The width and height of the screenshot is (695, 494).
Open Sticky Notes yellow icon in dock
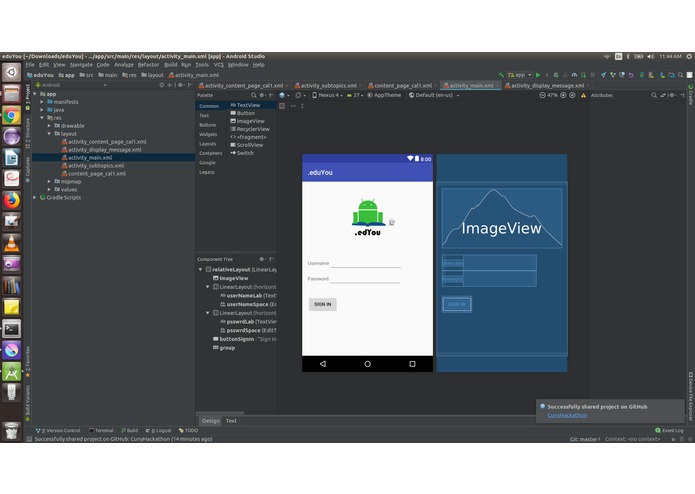pos(12,307)
